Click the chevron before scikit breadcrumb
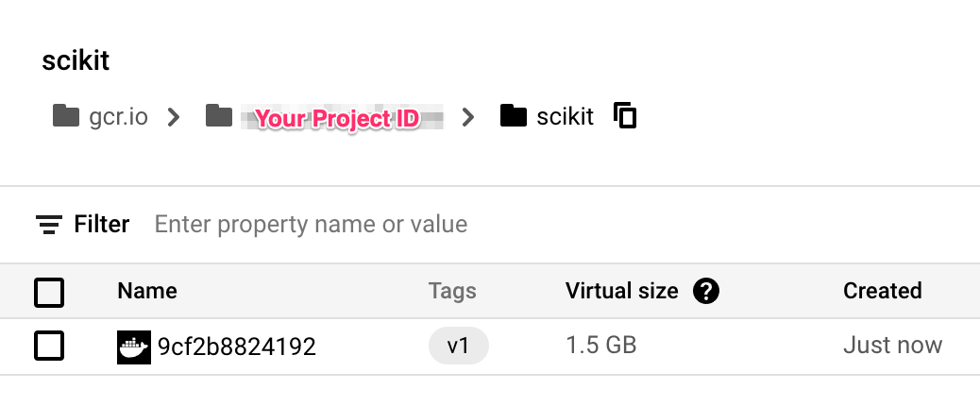Viewport: 980px width, 406px height. coord(468,117)
